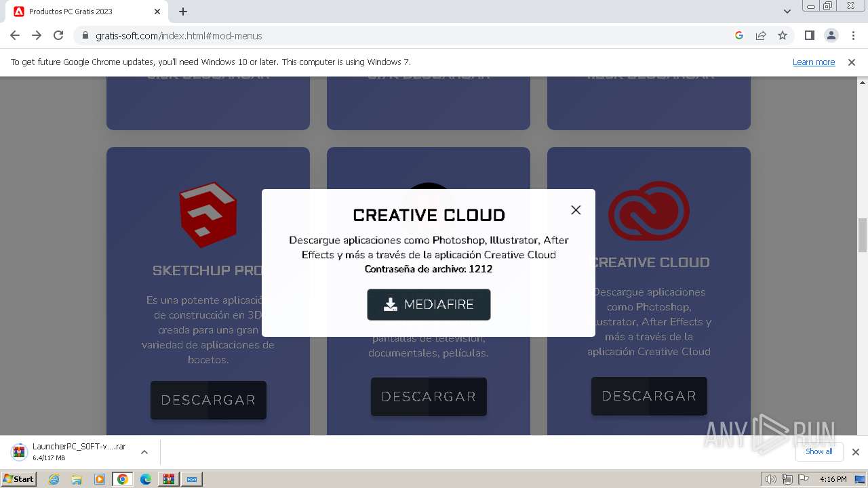Click the Contraseña de archivo: 1212 text
The height and width of the screenshot is (488, 868).
pos(429,269)
